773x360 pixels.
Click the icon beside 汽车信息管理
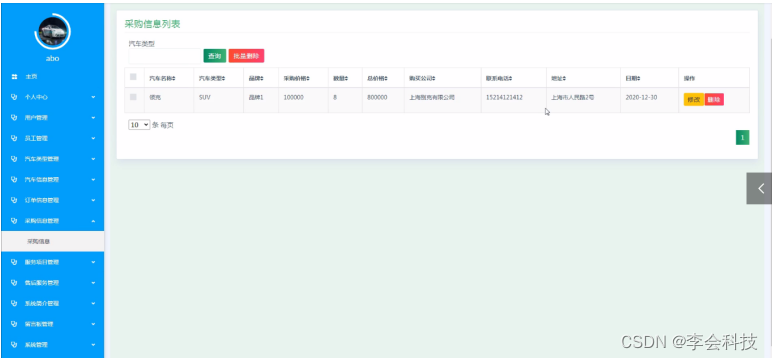coord(14,180)
